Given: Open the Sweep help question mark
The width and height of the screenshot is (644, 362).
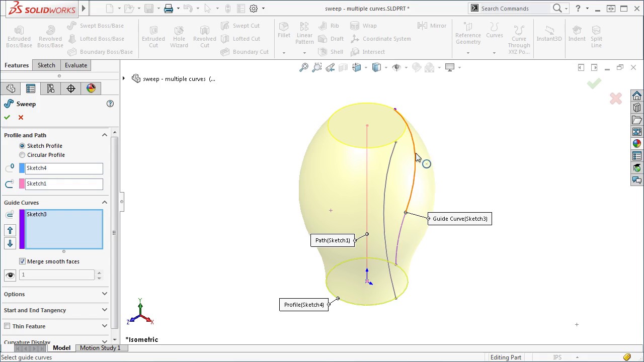Looking at the screenshot, I should pyautogui.click(x=110, y=104).
